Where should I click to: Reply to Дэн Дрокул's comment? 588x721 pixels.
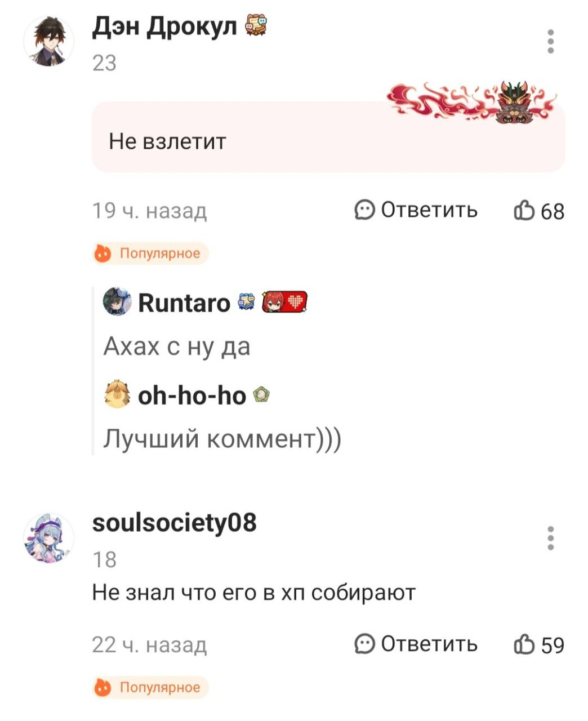416,210
